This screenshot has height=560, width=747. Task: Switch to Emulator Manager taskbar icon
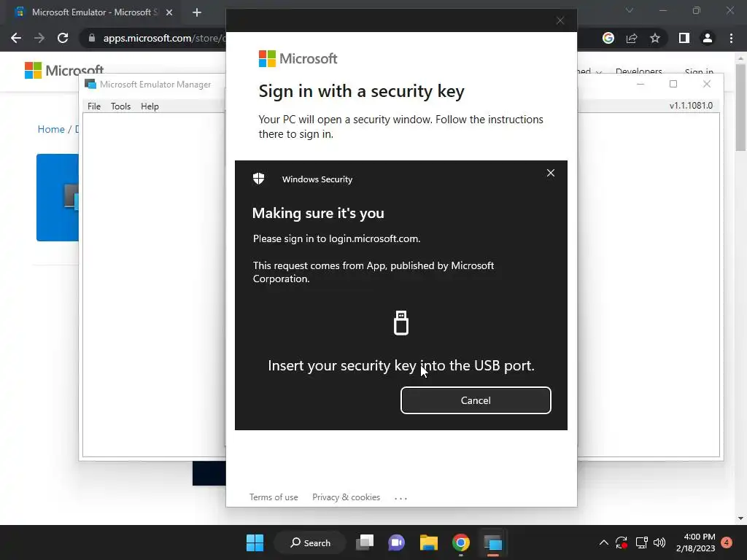pos(493,542)
